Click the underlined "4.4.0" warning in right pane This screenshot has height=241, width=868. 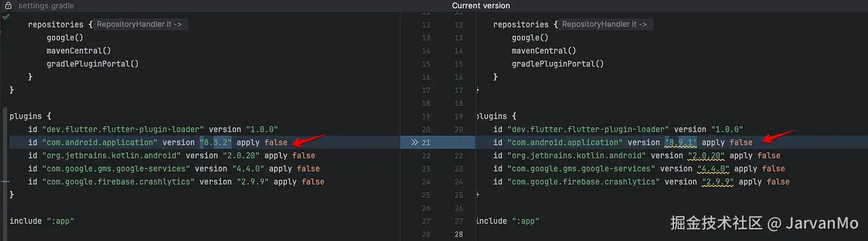pos(713,168)
